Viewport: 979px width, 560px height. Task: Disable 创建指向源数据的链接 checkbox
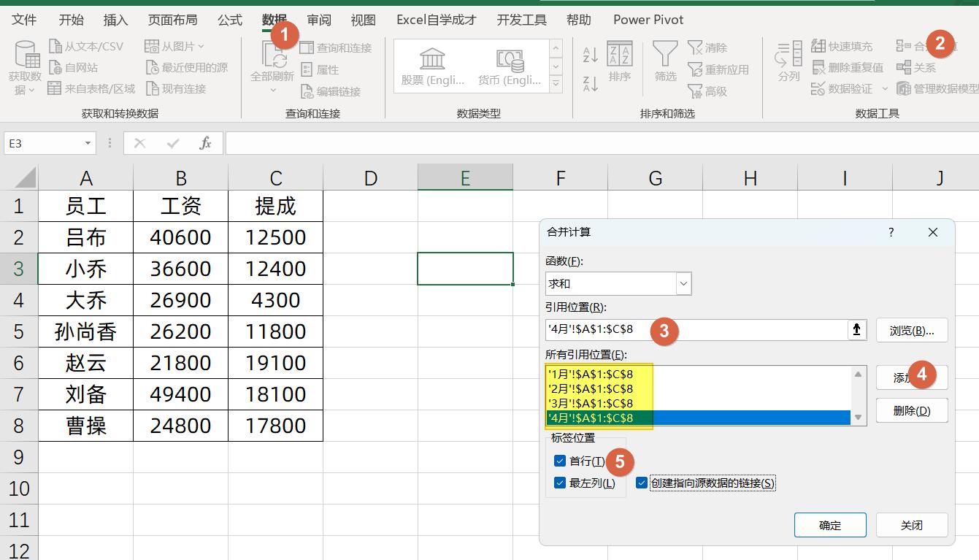pyautogui.click(x=642, y=483)
